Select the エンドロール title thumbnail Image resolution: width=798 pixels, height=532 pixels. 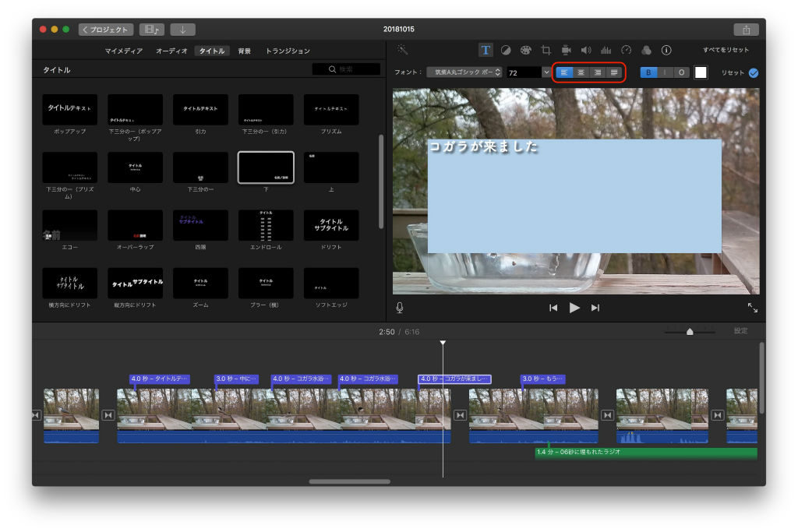[x=266, y=225]
